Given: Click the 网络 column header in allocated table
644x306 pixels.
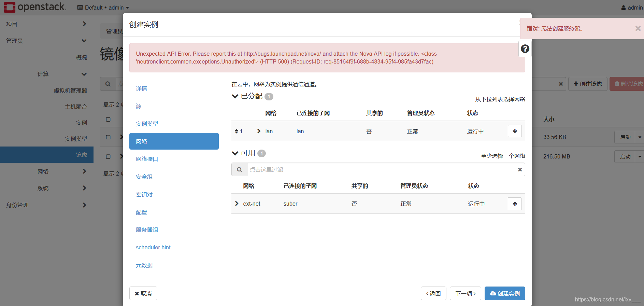Looking at the screenshot, I should (271, 113).
